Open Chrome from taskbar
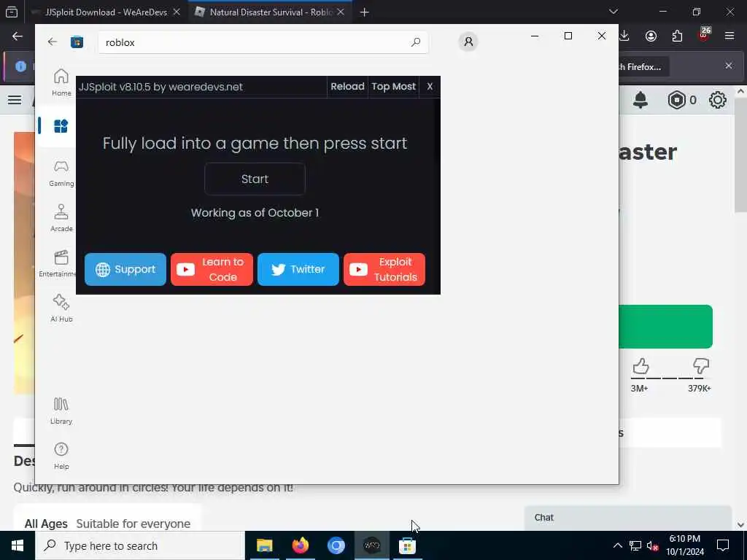This screenshot has width=747, height=560. pos(336,545)
